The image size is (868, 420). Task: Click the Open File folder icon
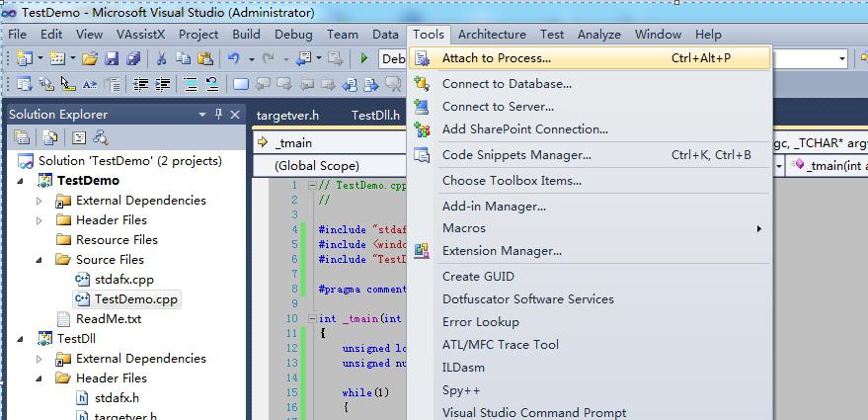point(90,58)
